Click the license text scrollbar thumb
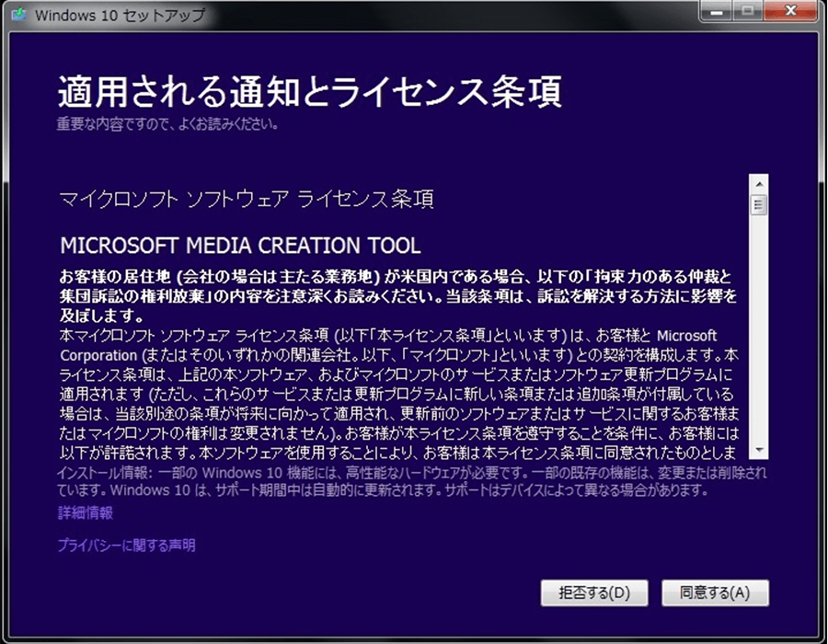 point(759,205)
